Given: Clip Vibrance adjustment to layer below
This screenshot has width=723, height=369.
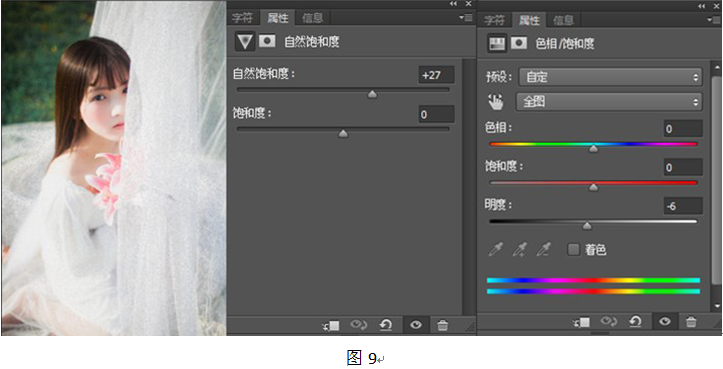Looking at the screenshot, I should click(331, 326).
